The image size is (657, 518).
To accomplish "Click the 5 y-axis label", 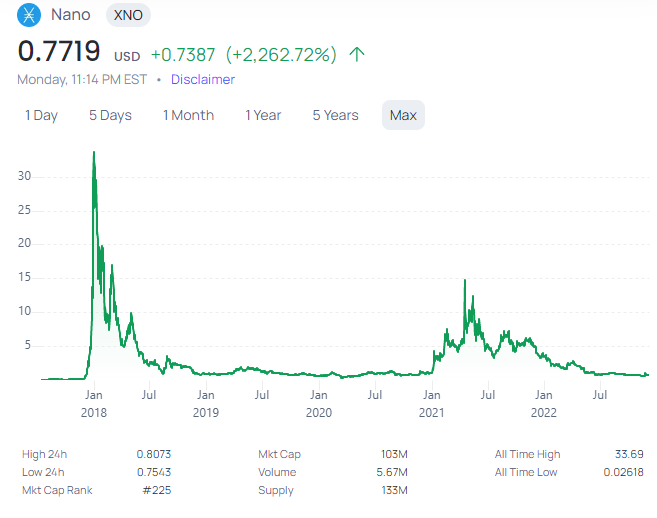I will click(28, 345).
